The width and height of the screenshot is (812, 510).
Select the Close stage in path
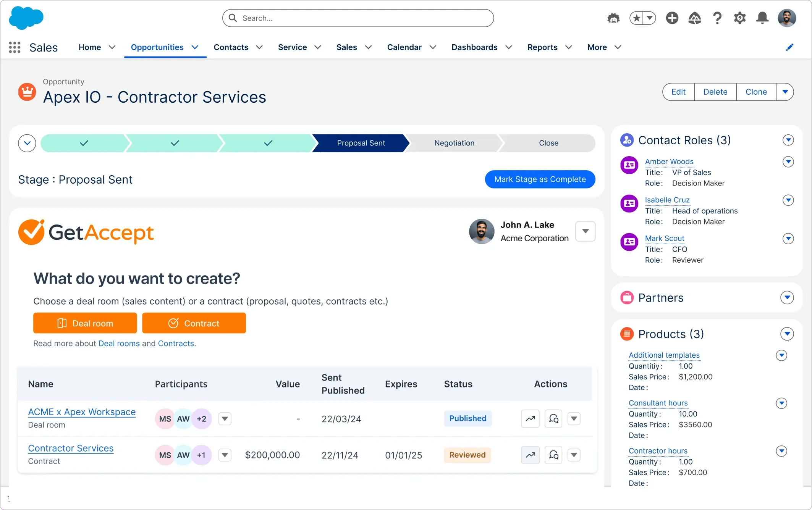click(x=548, y=143)
